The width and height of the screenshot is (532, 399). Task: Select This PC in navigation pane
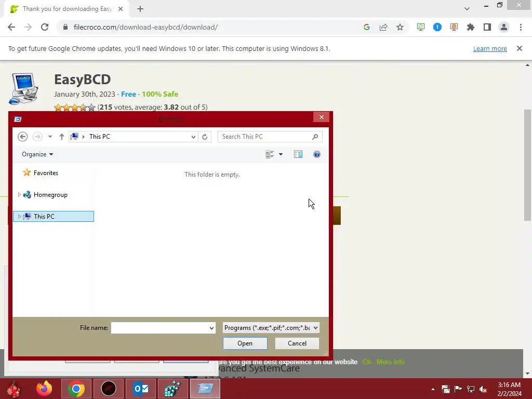click(54, 217)
